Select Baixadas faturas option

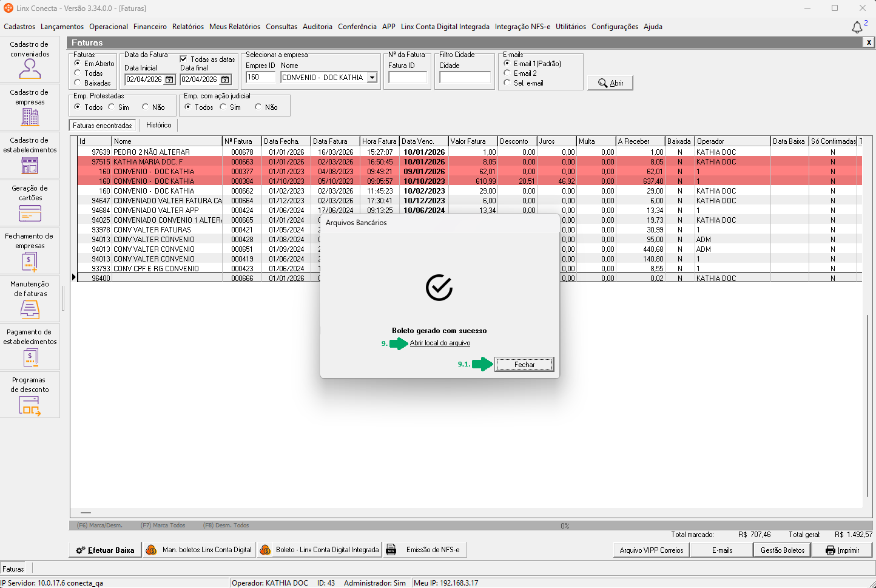77,83
